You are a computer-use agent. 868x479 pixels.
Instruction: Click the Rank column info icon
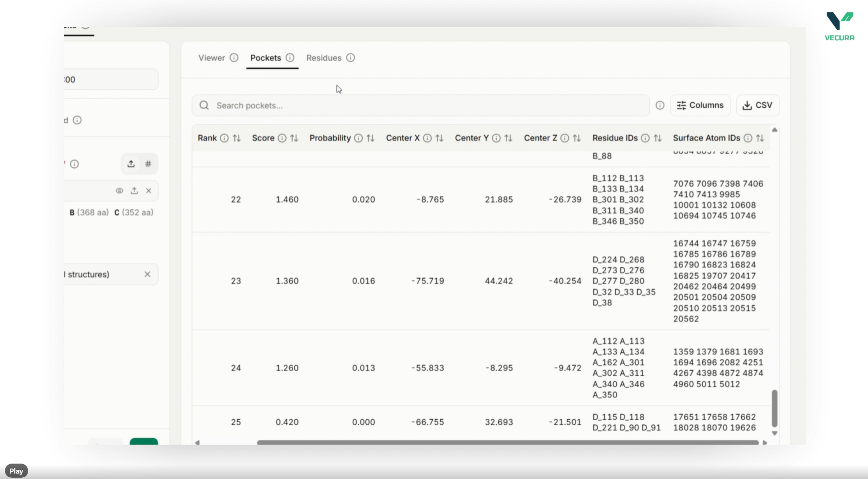[x=224, y=138]
